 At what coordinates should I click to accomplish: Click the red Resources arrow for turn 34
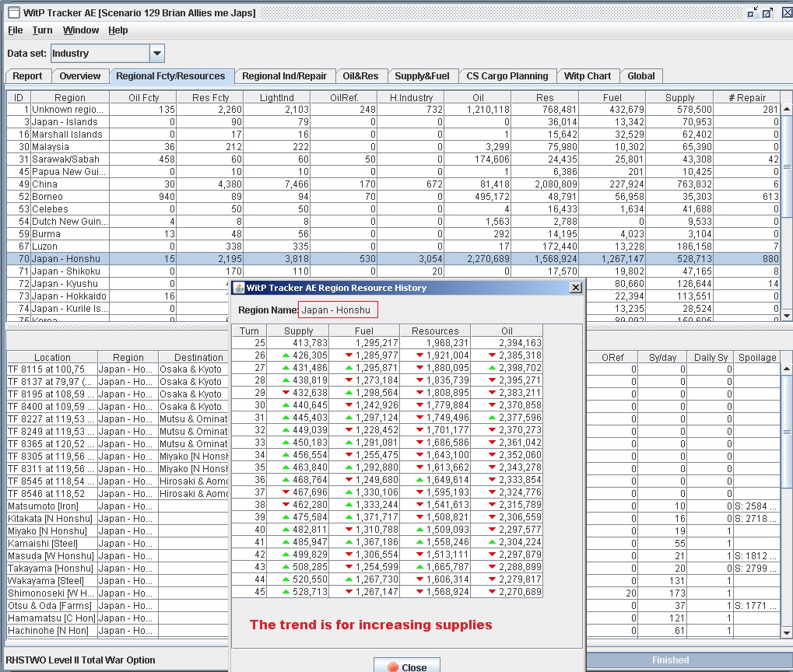[420, 455]
